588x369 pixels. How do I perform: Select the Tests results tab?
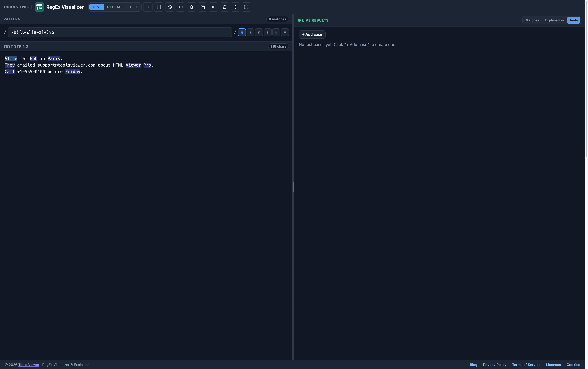point(573,20)
